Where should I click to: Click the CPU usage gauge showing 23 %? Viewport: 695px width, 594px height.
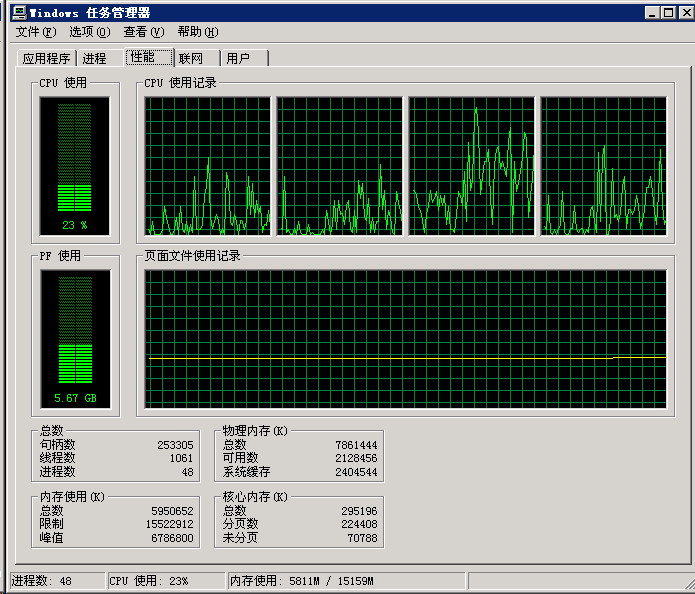74,166
